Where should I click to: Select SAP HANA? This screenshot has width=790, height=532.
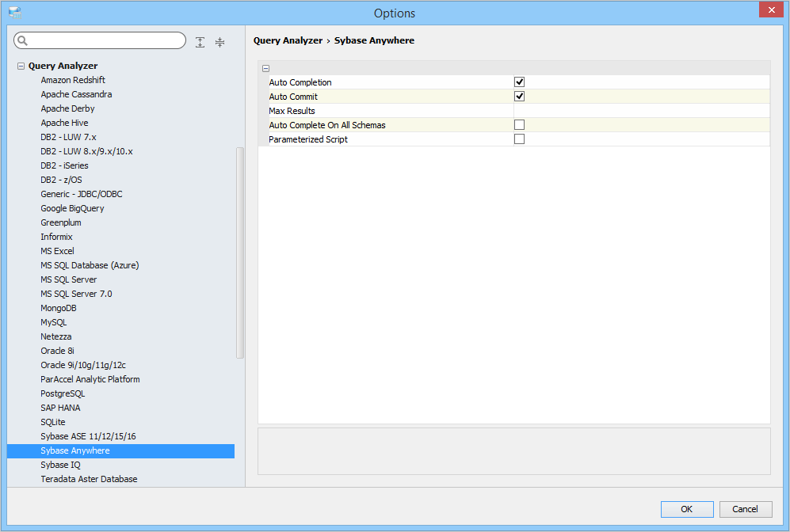pyautogui.click(x=60, y=408)
